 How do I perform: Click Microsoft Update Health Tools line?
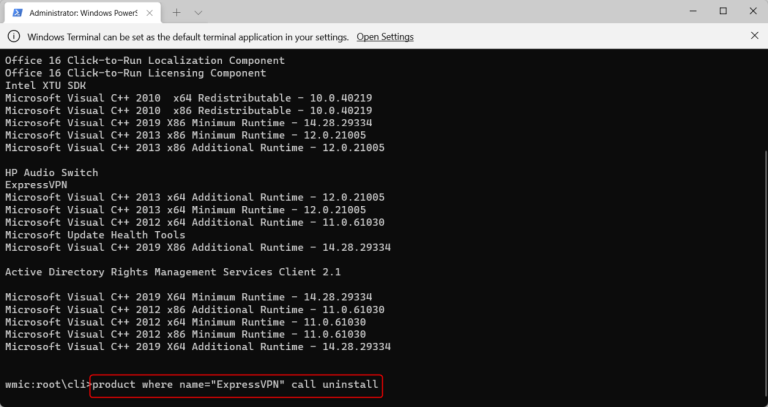tap(95, 235)
